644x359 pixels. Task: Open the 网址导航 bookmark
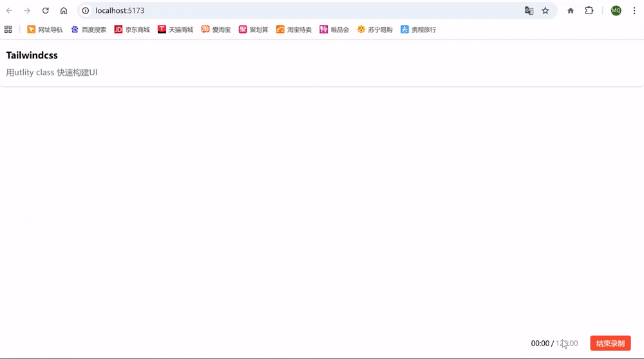pyautogui.click(x=45, y=30)
